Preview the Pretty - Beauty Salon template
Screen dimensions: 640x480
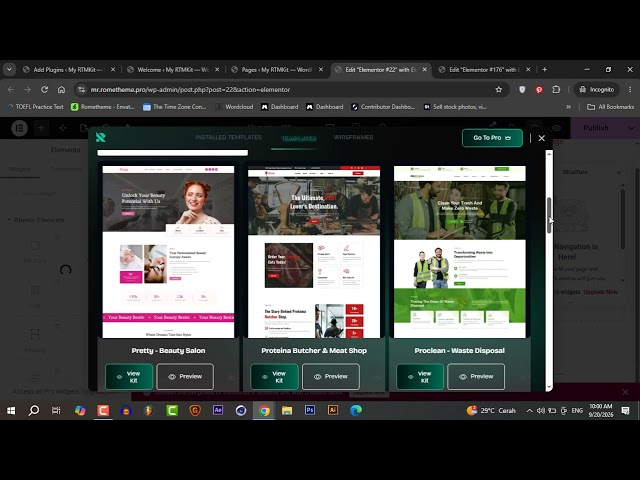pos(185,377)
